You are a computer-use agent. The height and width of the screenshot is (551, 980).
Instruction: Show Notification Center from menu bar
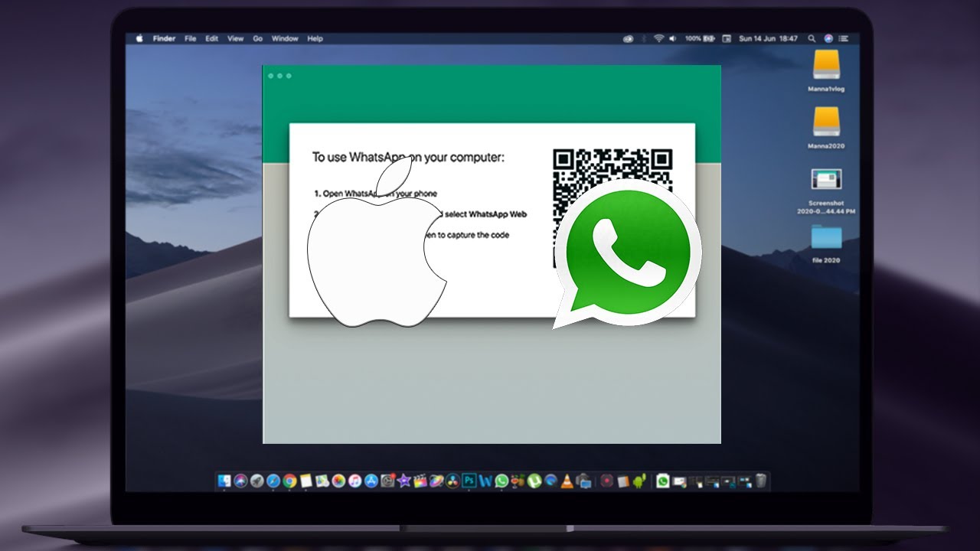click(x=844, y=38)
